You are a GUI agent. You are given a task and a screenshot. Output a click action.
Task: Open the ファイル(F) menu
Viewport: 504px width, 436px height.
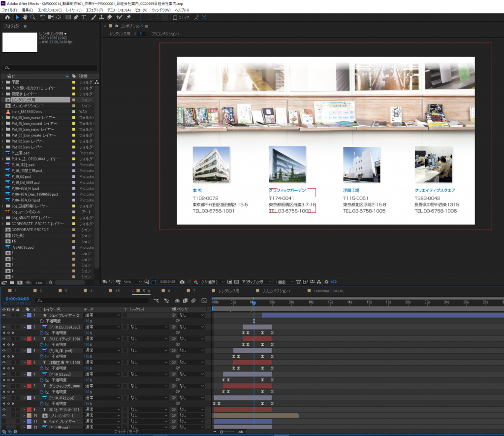click(10, 10)
